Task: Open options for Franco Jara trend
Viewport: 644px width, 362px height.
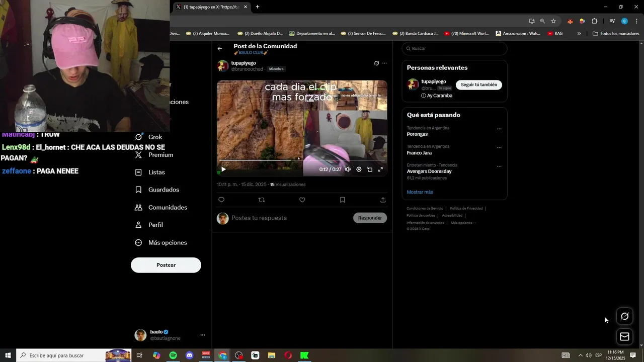Action: coord(499,147)
